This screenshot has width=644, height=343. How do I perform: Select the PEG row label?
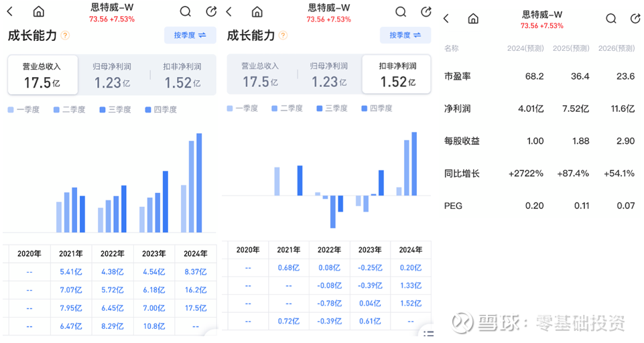click(x=453, y=206)
